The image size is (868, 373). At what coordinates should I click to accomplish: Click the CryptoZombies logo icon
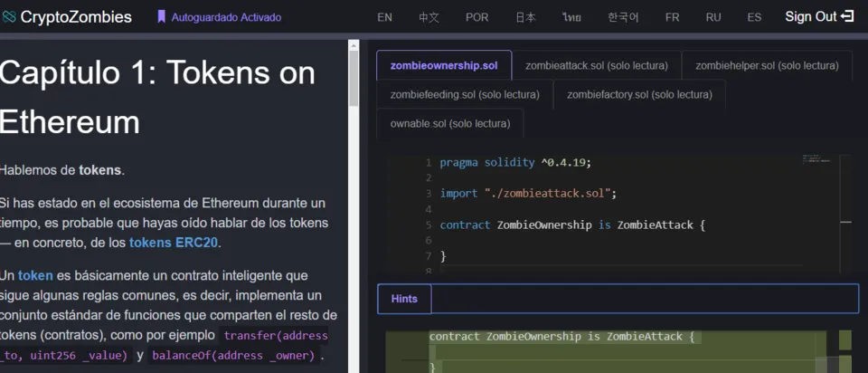[x=9, y=17]
